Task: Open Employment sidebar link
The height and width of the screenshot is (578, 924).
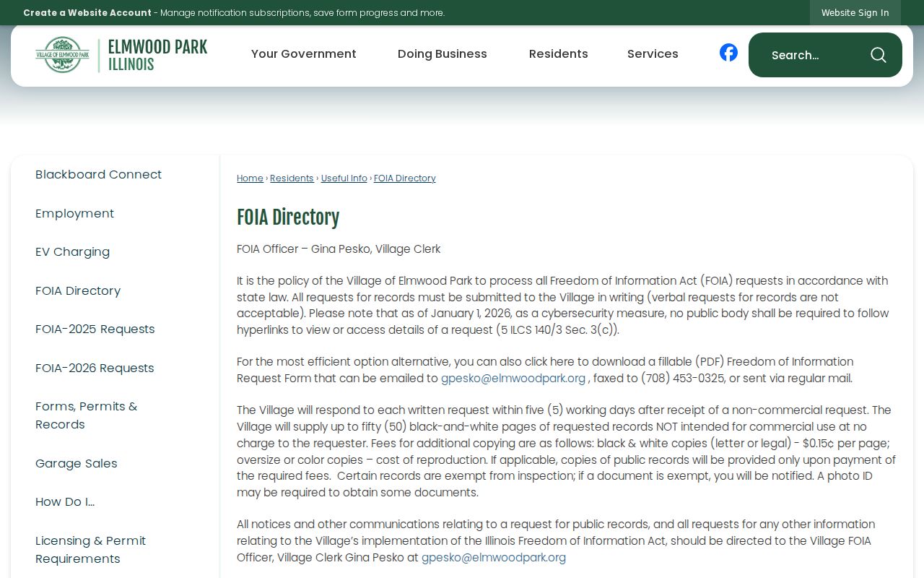Action: [x=75, y=214]
